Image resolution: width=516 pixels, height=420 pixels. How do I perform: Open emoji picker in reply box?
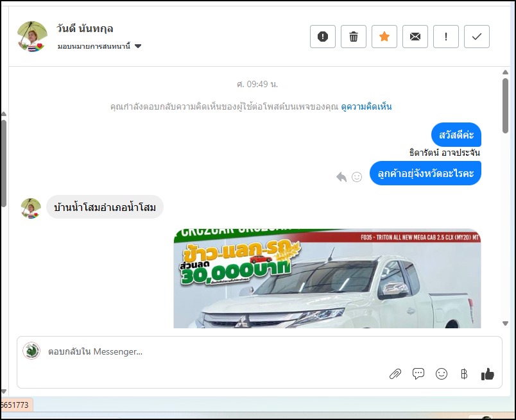(x=442, y=374)
